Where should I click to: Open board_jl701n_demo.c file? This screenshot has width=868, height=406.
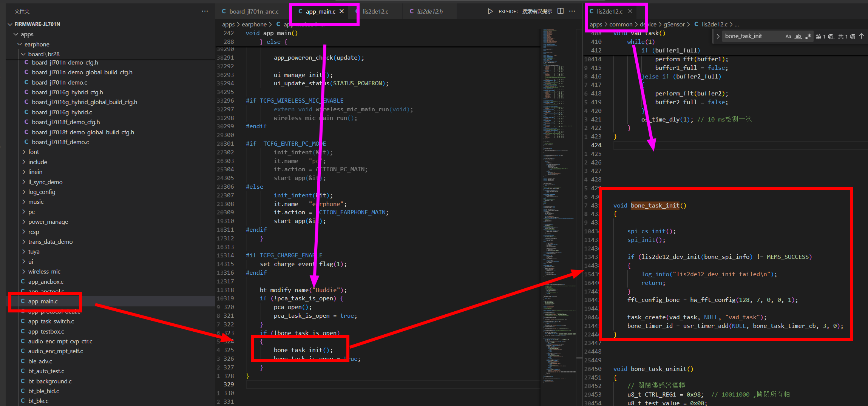tap(59, 82)
